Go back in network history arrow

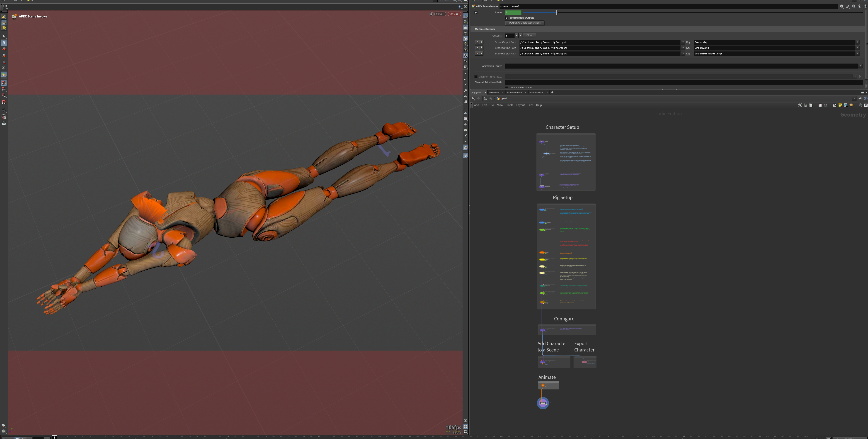(473, 98)
